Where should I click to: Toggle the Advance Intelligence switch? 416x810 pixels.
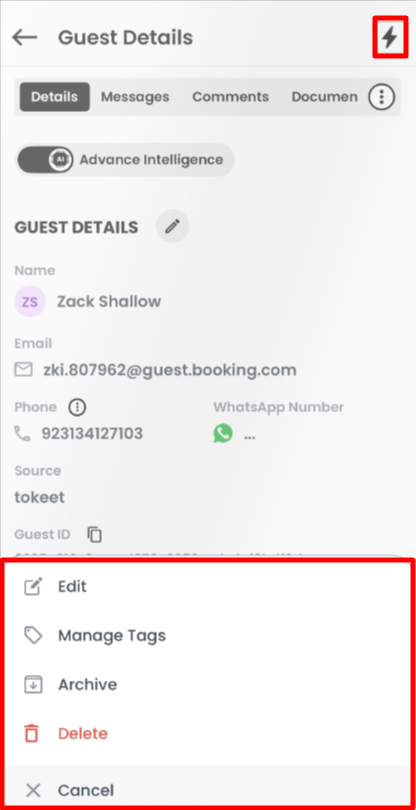pos(45,160)
